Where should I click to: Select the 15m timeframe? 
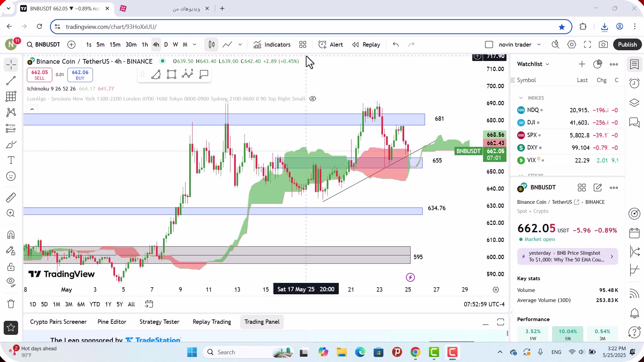[115, 45]
